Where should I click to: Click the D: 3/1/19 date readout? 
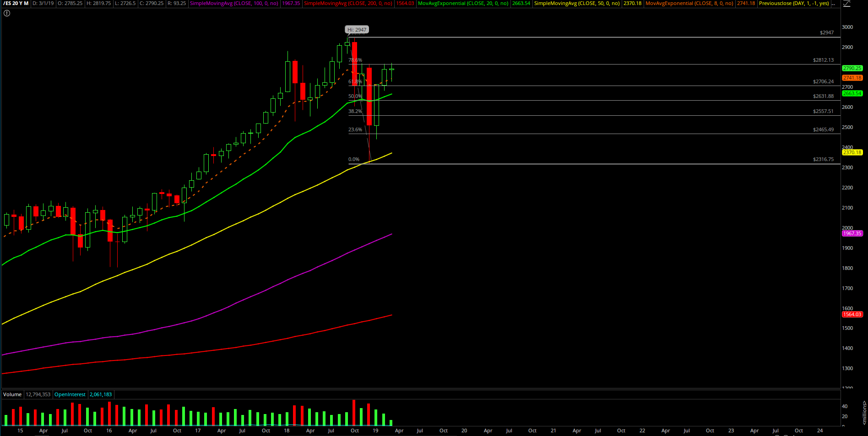pyautogui.click(x=43, y=3)
